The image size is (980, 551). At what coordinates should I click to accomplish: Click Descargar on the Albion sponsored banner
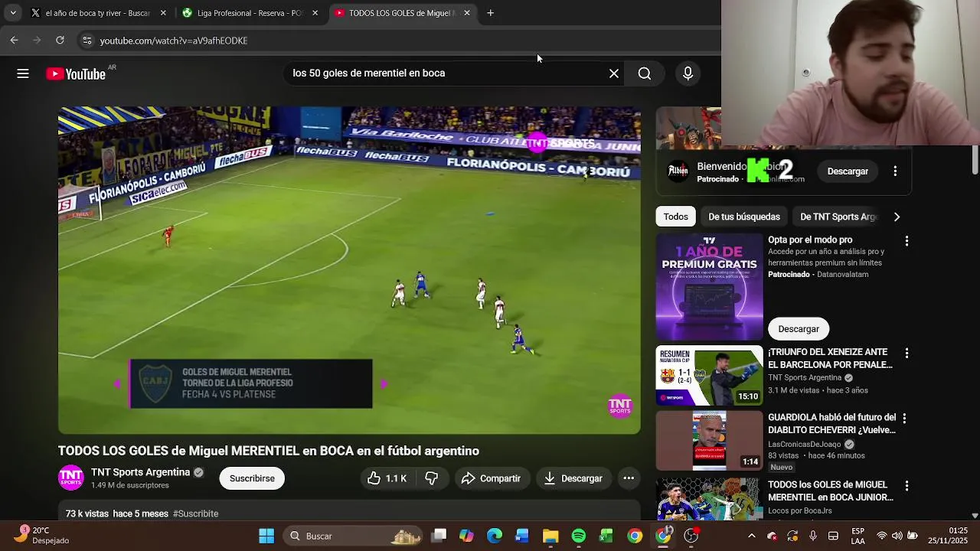coord(848,171)
